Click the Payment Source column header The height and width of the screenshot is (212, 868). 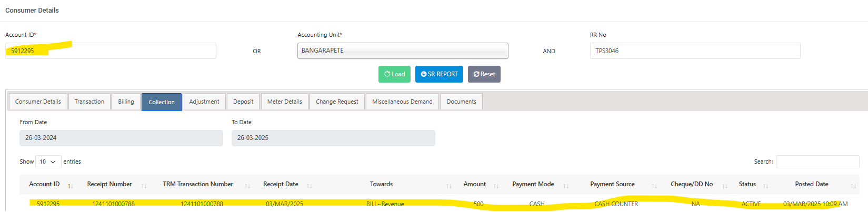pyautogui.click(x=612, y=184)
